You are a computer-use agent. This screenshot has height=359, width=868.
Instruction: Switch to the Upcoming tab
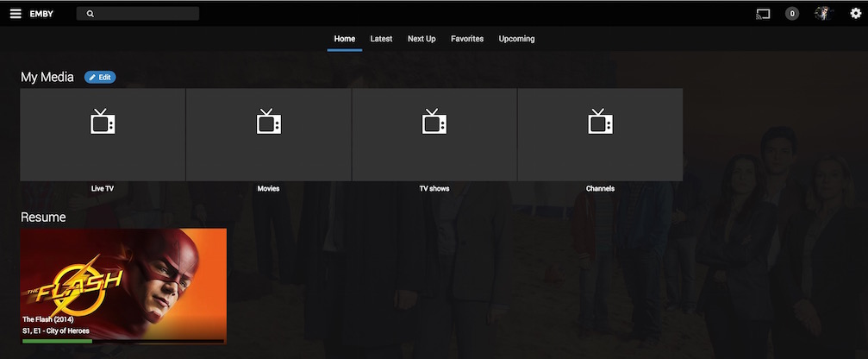pos(516,39)
